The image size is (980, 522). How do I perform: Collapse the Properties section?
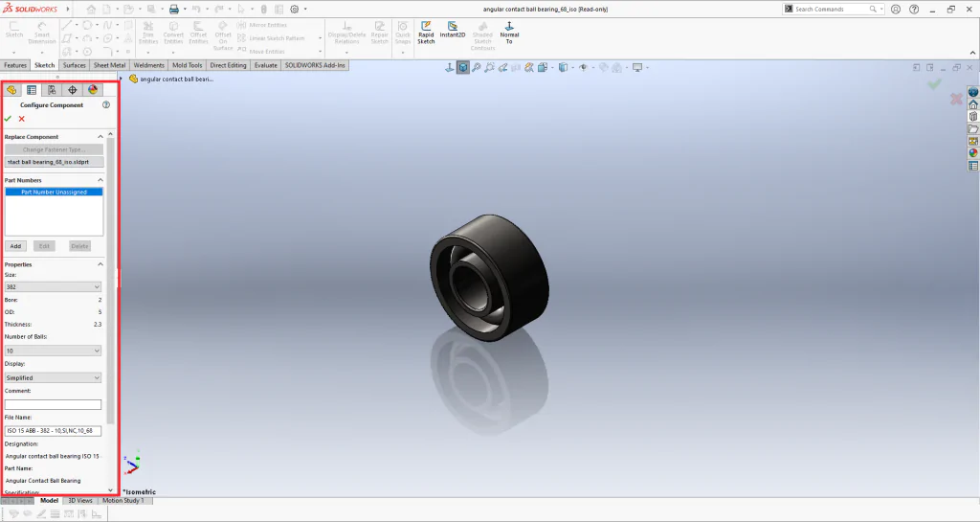pyautogui.click(x=100, y=264)
